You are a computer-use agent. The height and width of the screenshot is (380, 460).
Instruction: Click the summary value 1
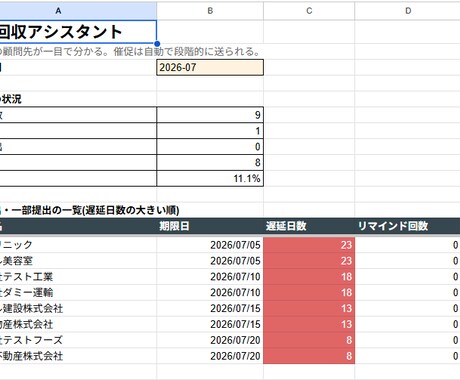(210, 131)
